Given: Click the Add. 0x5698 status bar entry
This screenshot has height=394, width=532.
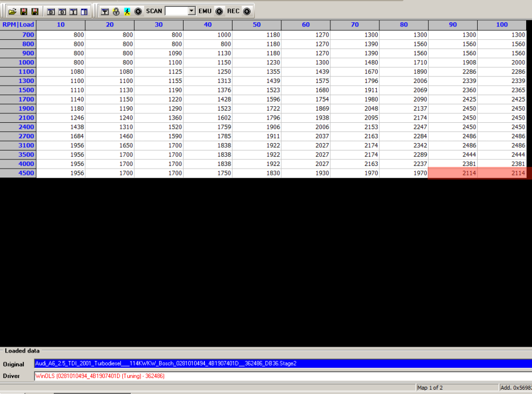Looking at the screenshot, I should pyautogui.click(x=516, y=388).
